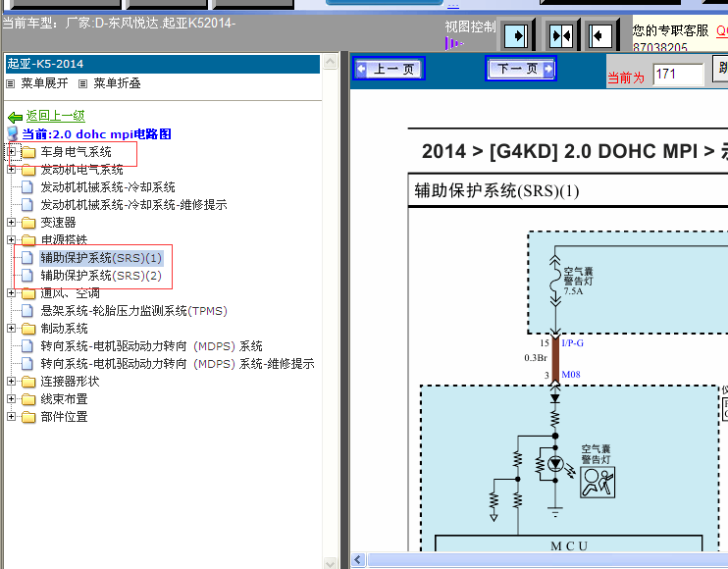Click view control center-split arrows icon
Viewport: 728px width, 569px height.
tap(561, 35)
